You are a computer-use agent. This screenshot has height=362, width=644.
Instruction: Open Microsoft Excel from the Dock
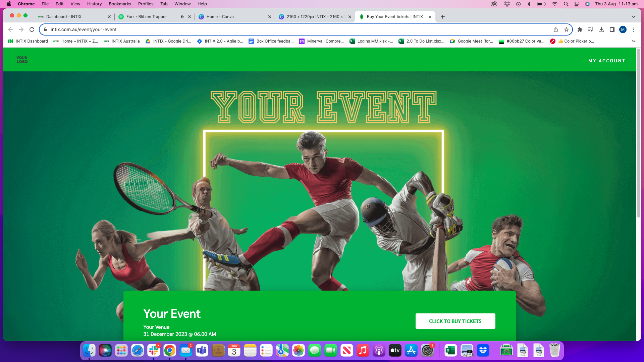[x=450, y=351]
